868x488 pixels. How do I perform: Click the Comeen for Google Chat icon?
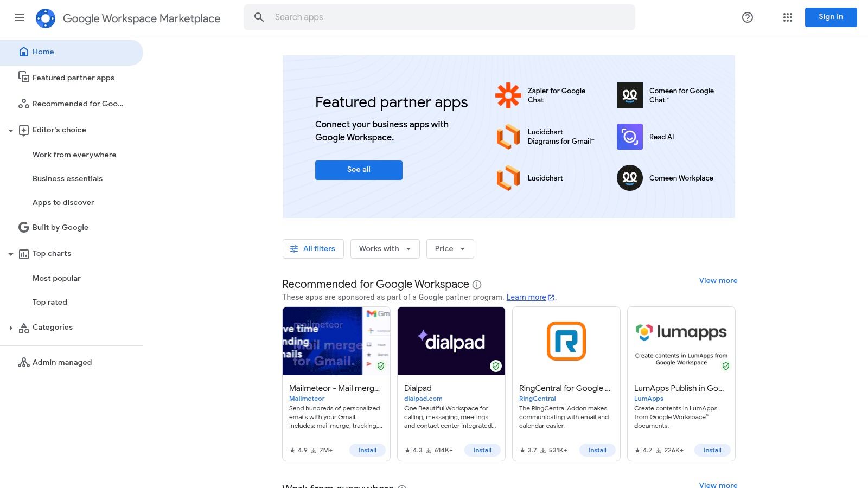click(x=629, y=95)
